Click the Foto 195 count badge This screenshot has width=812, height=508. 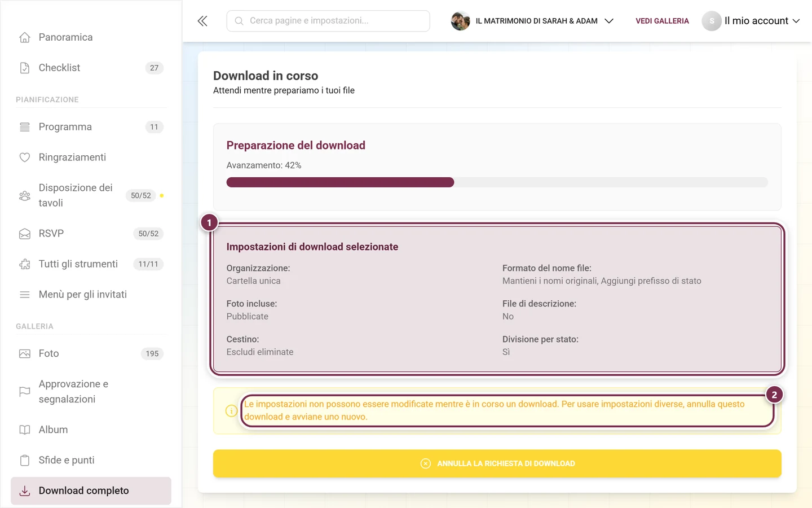tap(152, 354)
